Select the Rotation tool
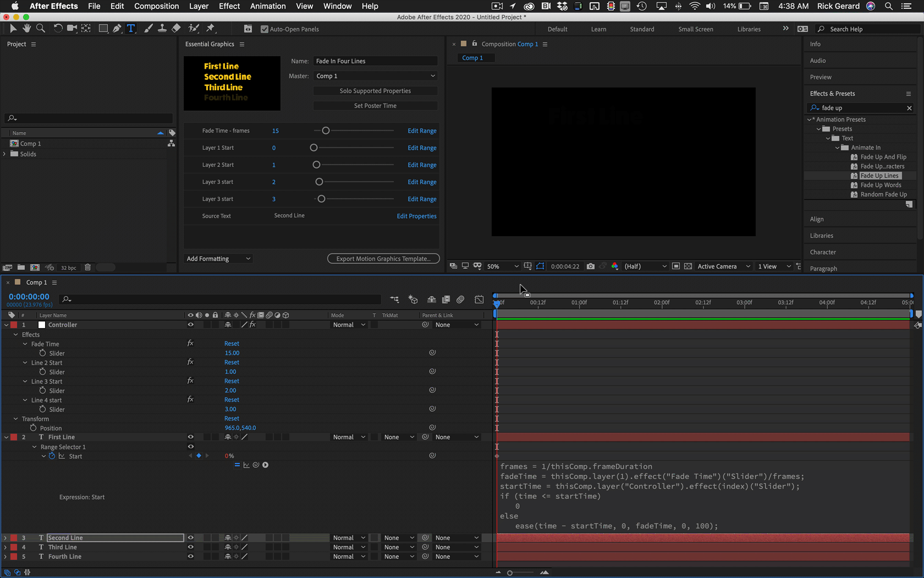924x578 pixels. click(x=58, y=29)
